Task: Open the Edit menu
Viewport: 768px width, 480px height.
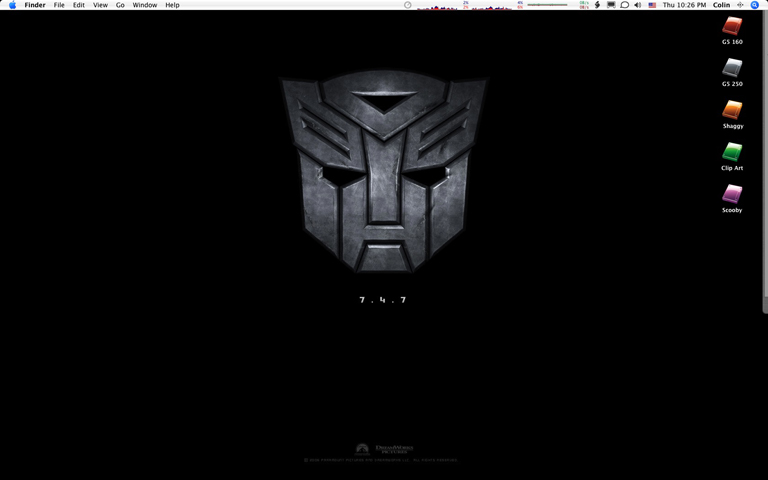Action: click(x=79, y=5)
